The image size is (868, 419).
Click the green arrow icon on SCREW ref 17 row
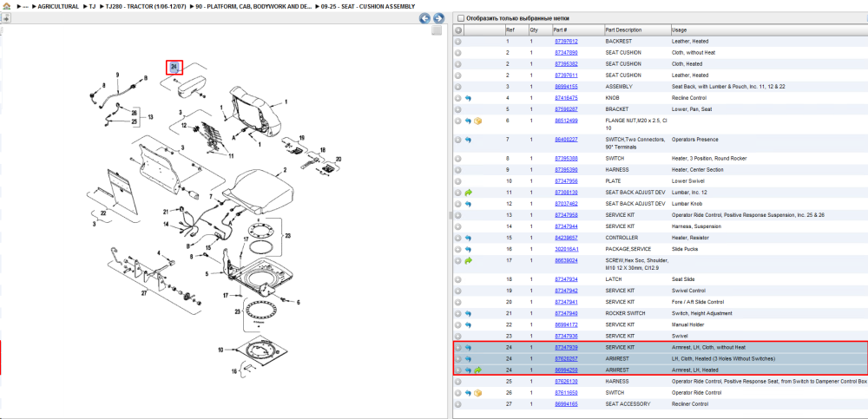pyautogui.click(x=469, y=260)
